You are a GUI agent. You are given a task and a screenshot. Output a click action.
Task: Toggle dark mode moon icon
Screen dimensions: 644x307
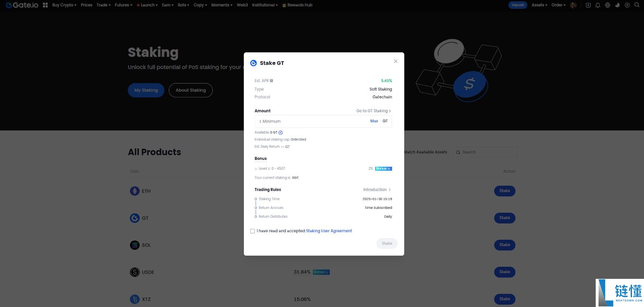(617, 5)
